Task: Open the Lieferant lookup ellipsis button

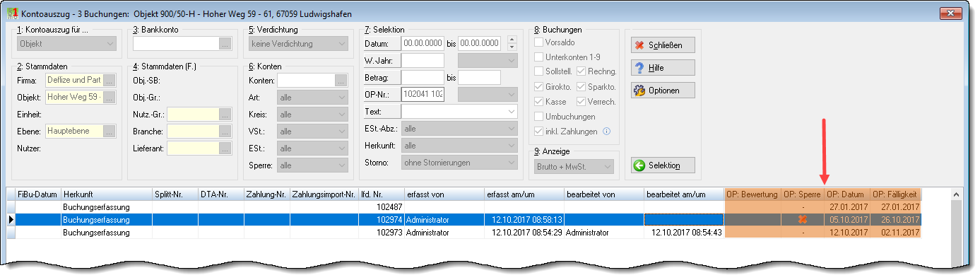Action: pos(225,148)
